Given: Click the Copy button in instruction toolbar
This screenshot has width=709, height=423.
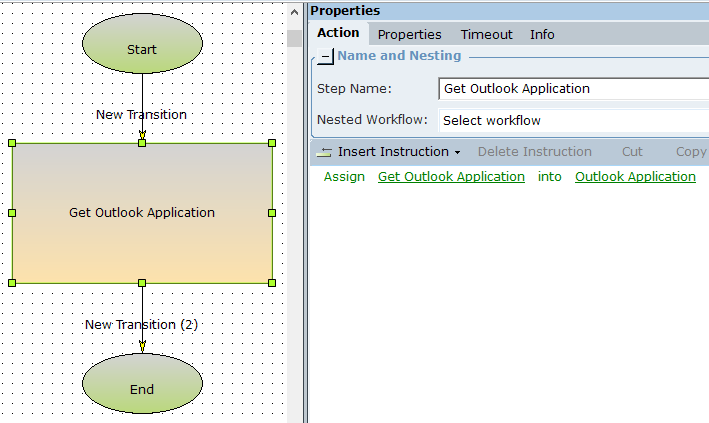Looking at the screenshot, I should pyautogui.click(x=690, y=152).
